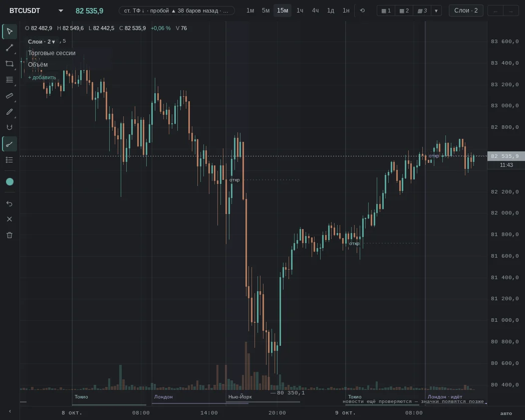This screenshot has width=525, height=420.
Task: Select the rectangle shape tool
Action: point(10,64)
